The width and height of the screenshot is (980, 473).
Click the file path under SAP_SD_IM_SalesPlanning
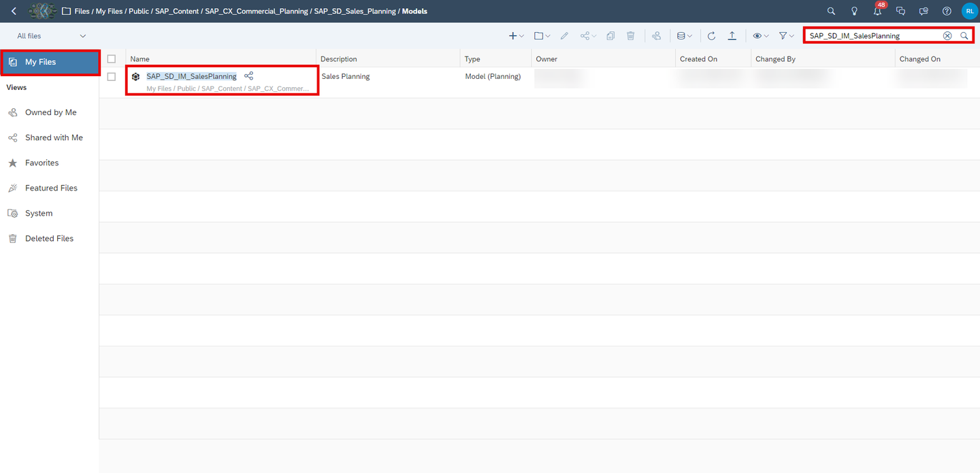pyautogui.click(x=227, y=88)
